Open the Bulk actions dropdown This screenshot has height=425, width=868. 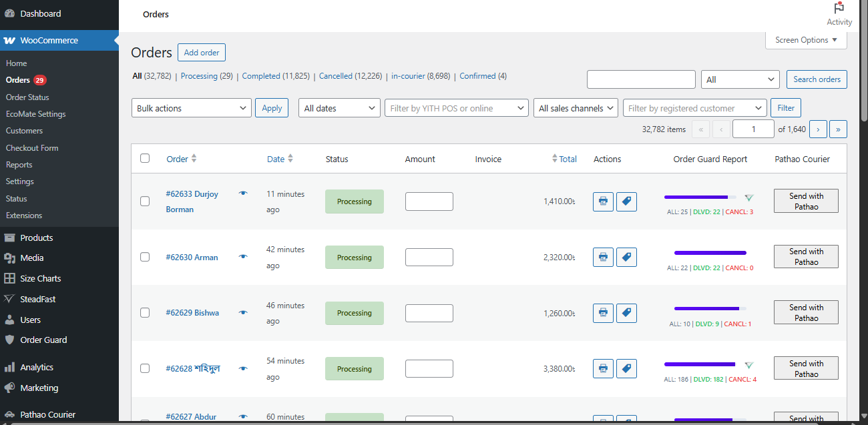tap(191, 107)
